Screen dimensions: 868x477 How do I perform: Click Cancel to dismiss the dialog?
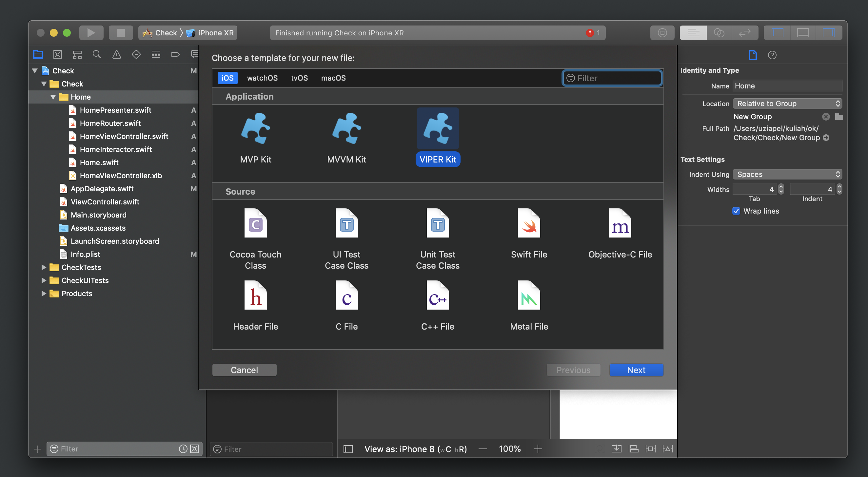click(x=244, y=370)
